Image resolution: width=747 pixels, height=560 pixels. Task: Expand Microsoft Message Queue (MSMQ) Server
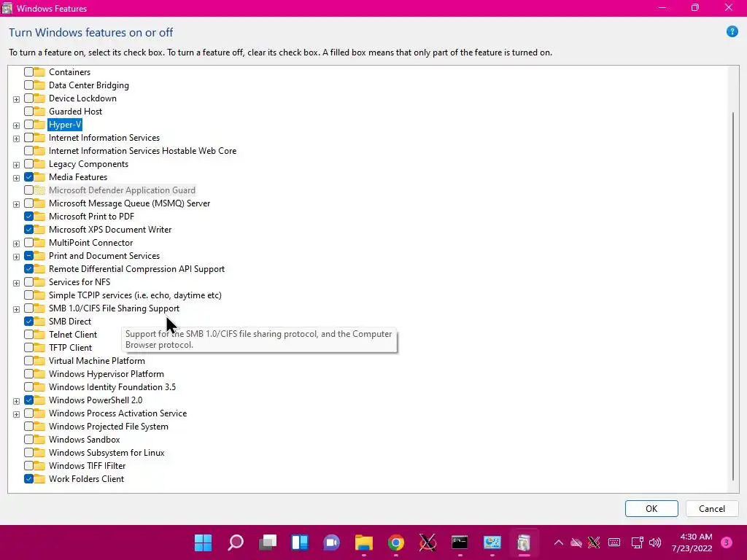[16, 204]
